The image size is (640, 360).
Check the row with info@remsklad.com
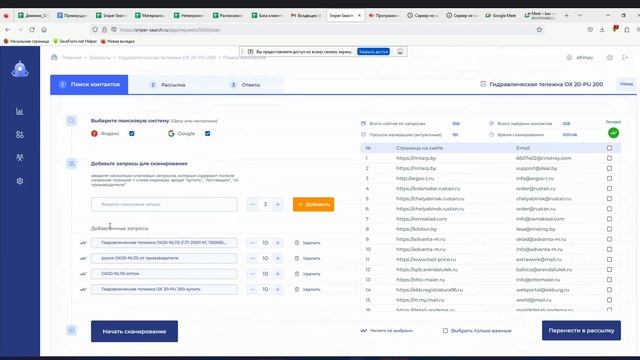(609, 219)
